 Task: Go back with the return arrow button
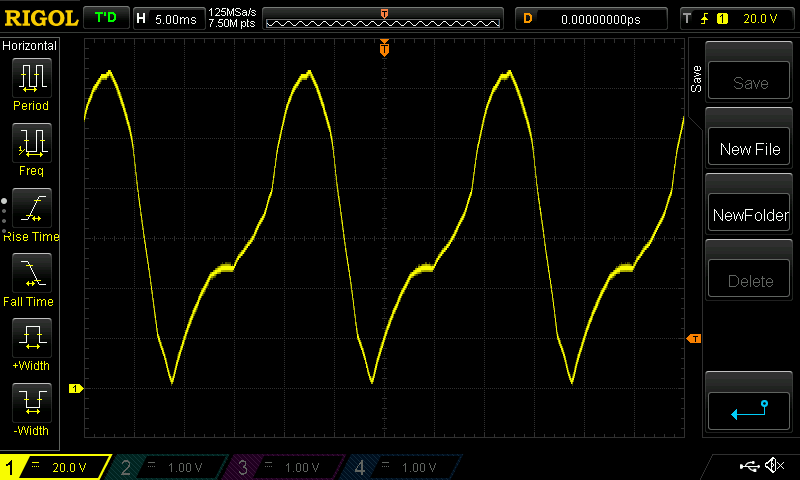click(x=749, y=411)
